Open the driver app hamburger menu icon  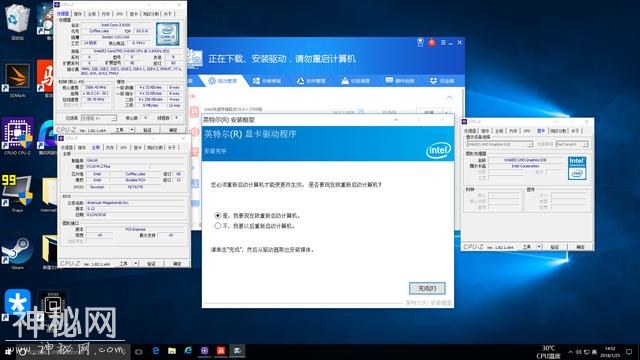click(x=443, y=42)
